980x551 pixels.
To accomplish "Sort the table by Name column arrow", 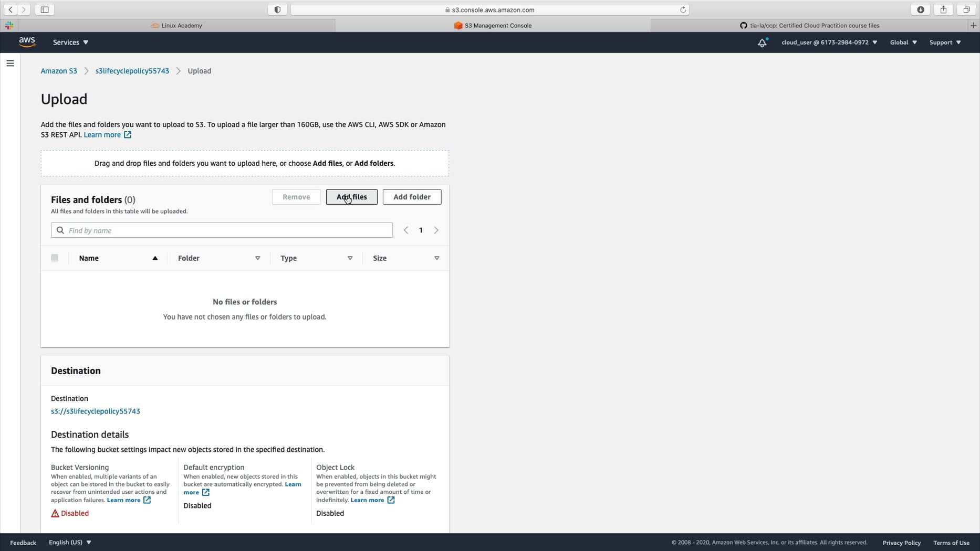I will tap(155, 258).
